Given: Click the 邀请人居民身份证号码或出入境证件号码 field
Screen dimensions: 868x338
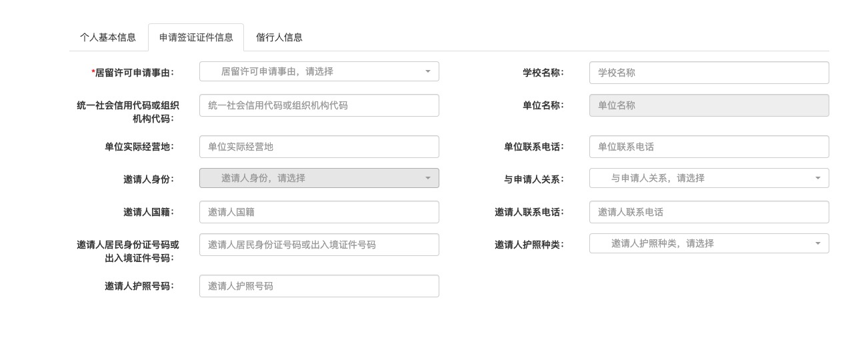Looking at the screenshot, I should [x=319, y=245].
